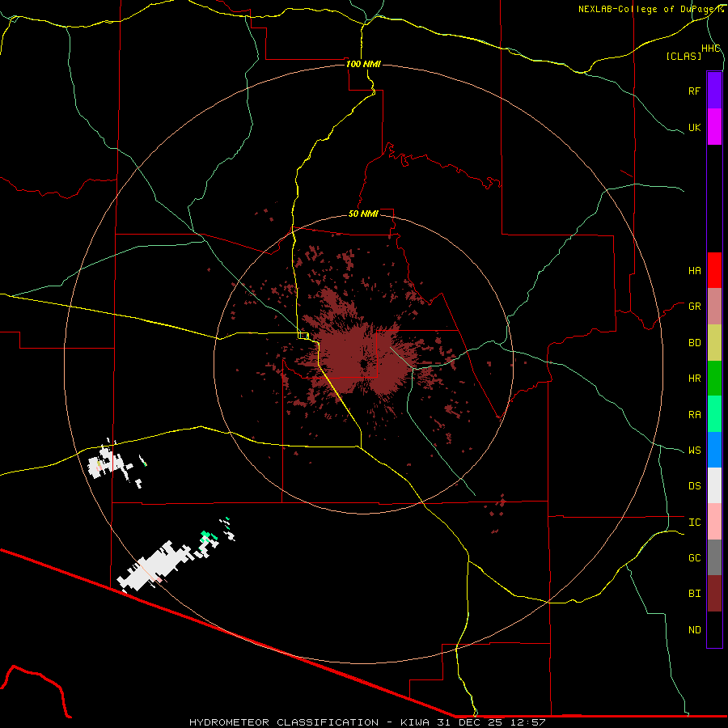Select the GC gray legend swatch
The image size is (728, 728).
point(714,557)
